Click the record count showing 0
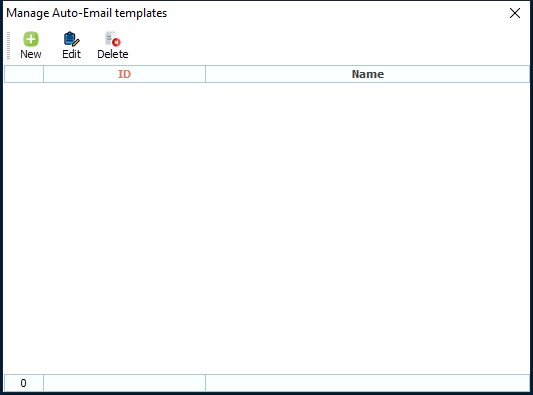The image size is (533, 395). [23, 383]
